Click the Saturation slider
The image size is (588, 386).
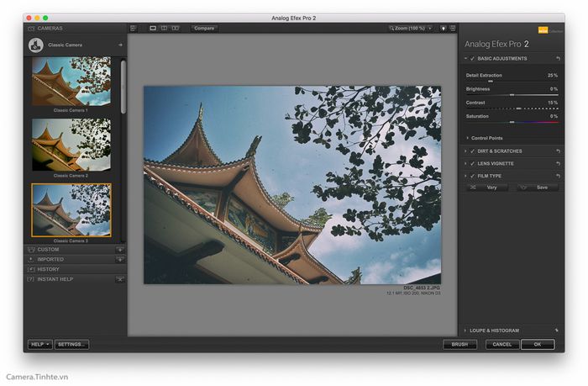[x=512, y=122]
